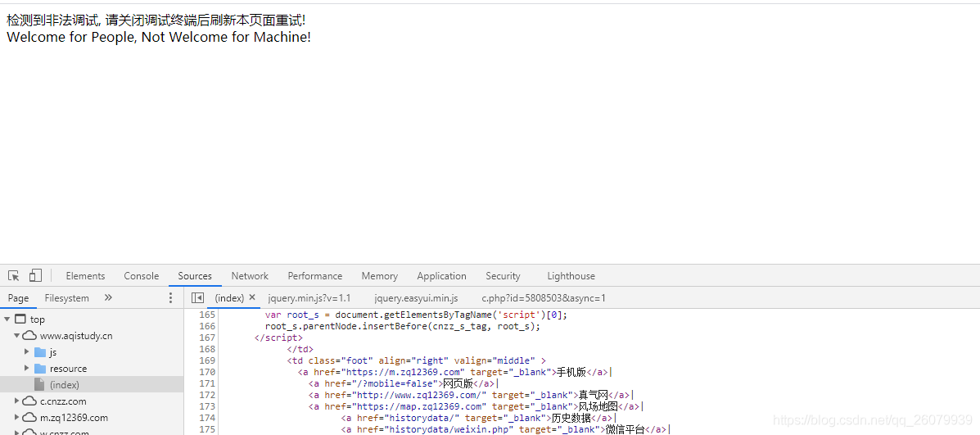Click line number 174 in gutter

[x=207, y=418]
